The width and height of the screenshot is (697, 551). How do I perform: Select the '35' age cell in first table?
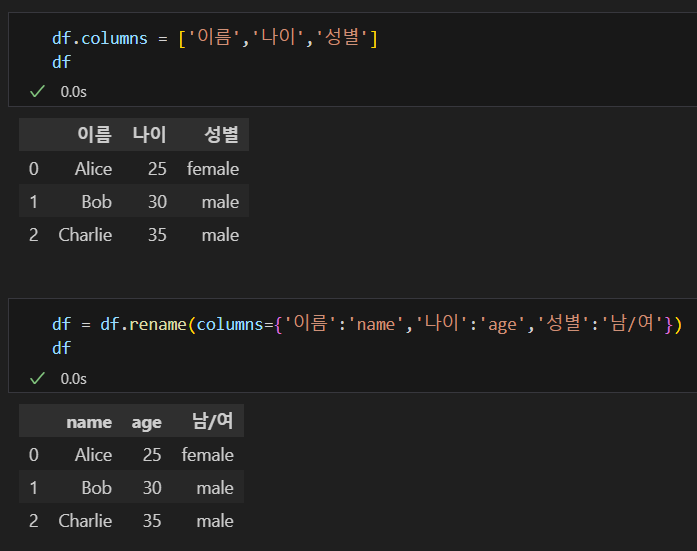tap(157, 235)
